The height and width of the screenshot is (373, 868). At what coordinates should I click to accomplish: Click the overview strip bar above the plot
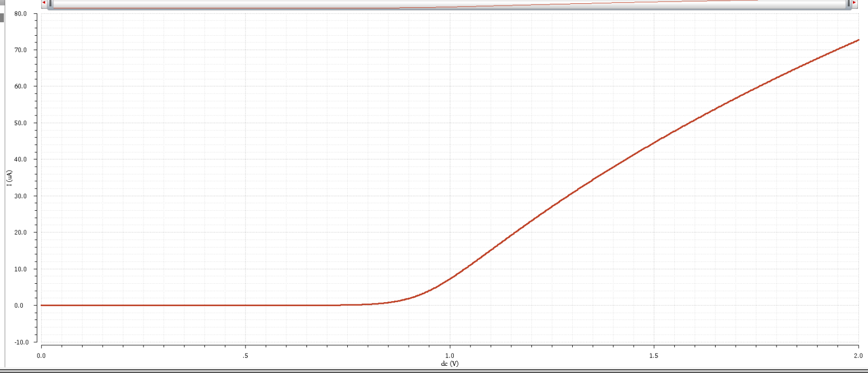tap(449, 4)
